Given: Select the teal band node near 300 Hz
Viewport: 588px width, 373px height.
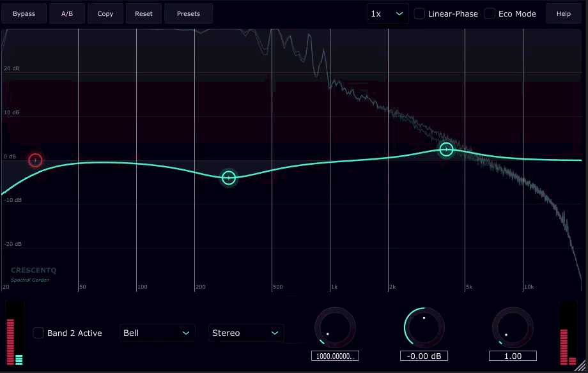Looking at the screenshot, I should (229, 178).
